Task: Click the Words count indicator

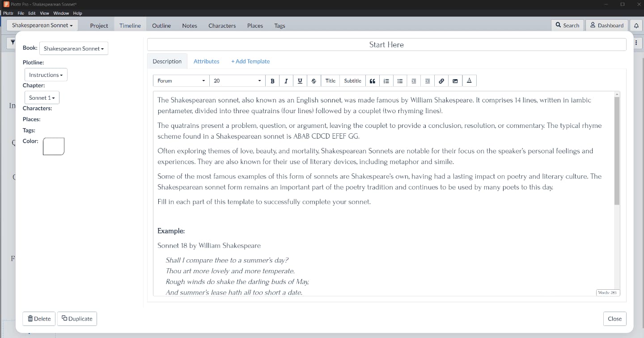Action: [x=607, y=292]
